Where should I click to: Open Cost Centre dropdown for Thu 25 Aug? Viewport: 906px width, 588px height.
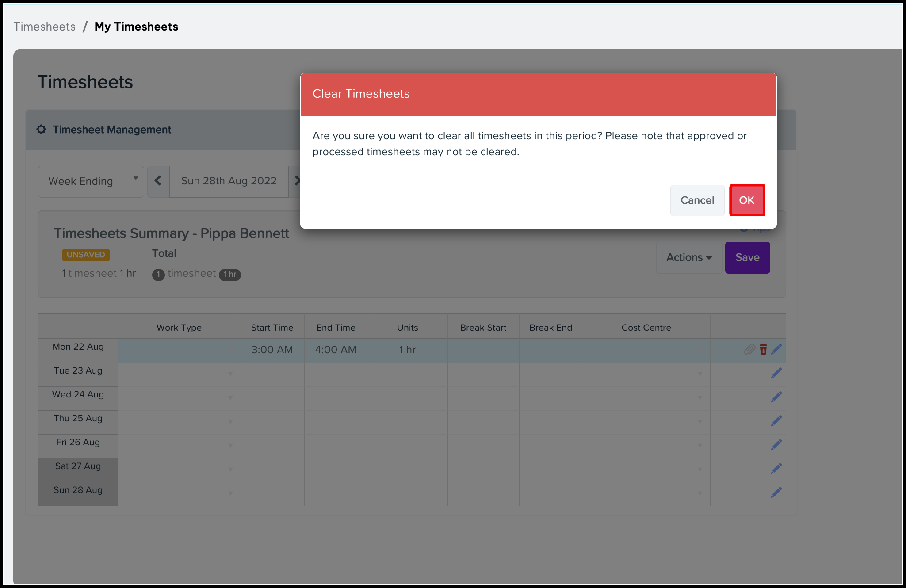pyautogui.click(x=646, y=422)
